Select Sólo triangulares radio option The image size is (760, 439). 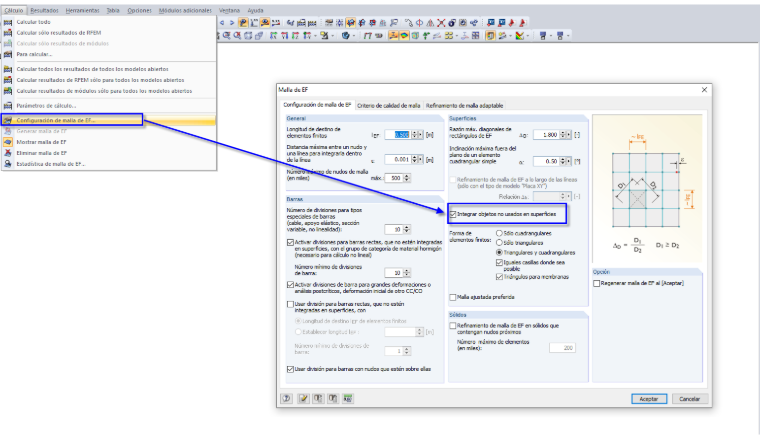point(499,243)
